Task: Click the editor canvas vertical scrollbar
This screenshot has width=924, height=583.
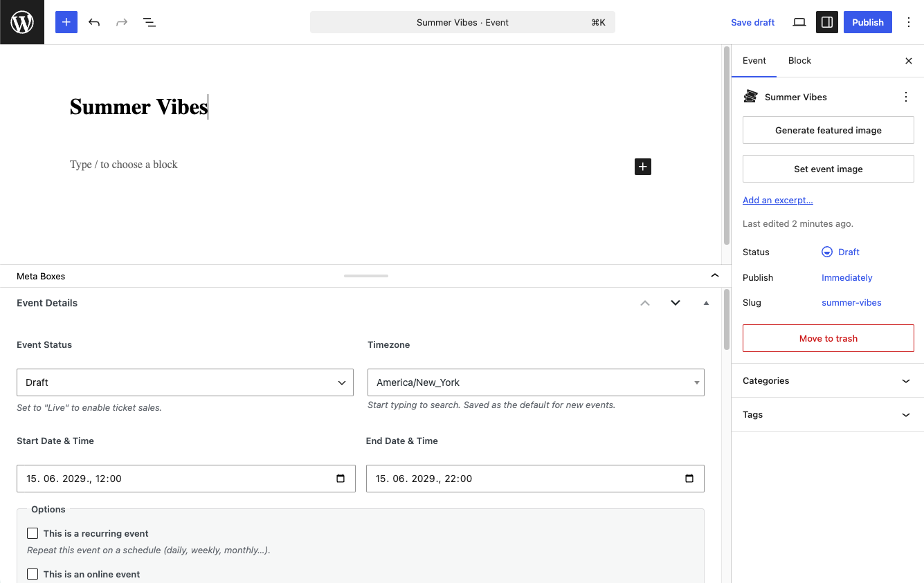Action: pyautogui.click(x=726, y=145)
